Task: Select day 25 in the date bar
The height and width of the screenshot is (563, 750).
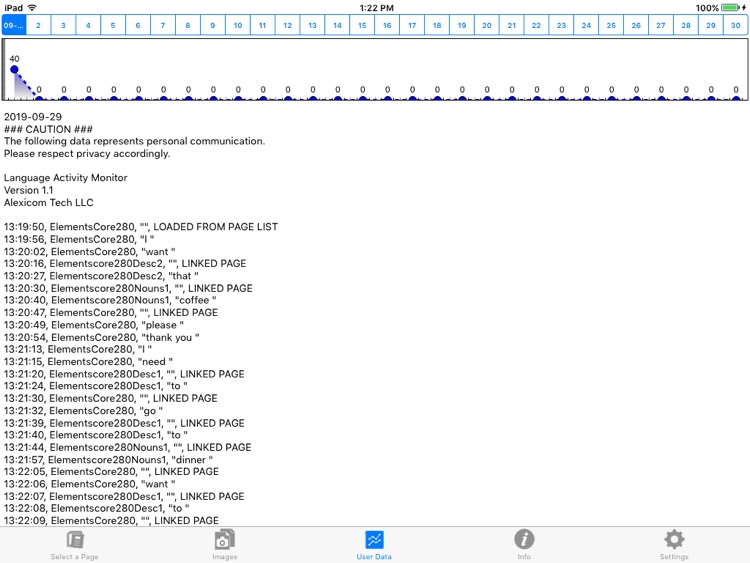Action: (x=611, y=25)
